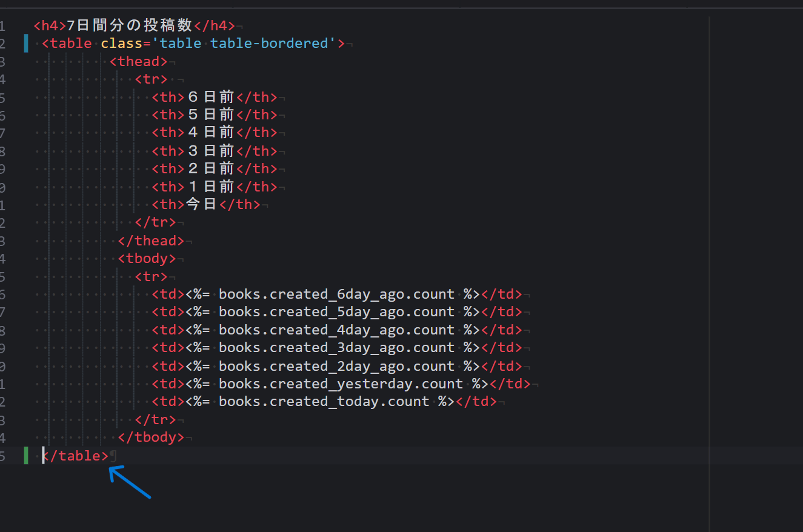This screenshot has width=803, height=532.
Task: Click the header cell 1日前
Action: coord(211,187)
